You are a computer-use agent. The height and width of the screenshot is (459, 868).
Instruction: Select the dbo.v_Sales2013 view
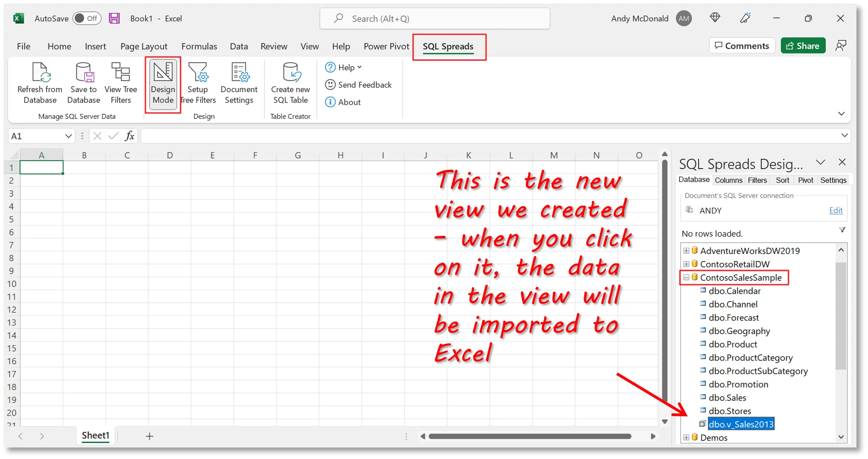741,424
